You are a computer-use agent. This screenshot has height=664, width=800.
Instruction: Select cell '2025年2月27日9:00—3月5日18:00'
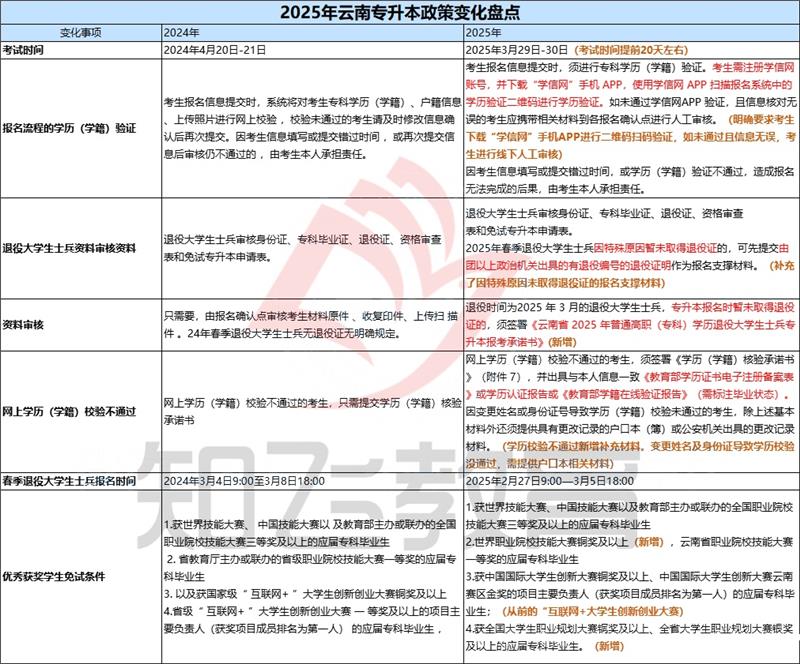tap(632, 481)
